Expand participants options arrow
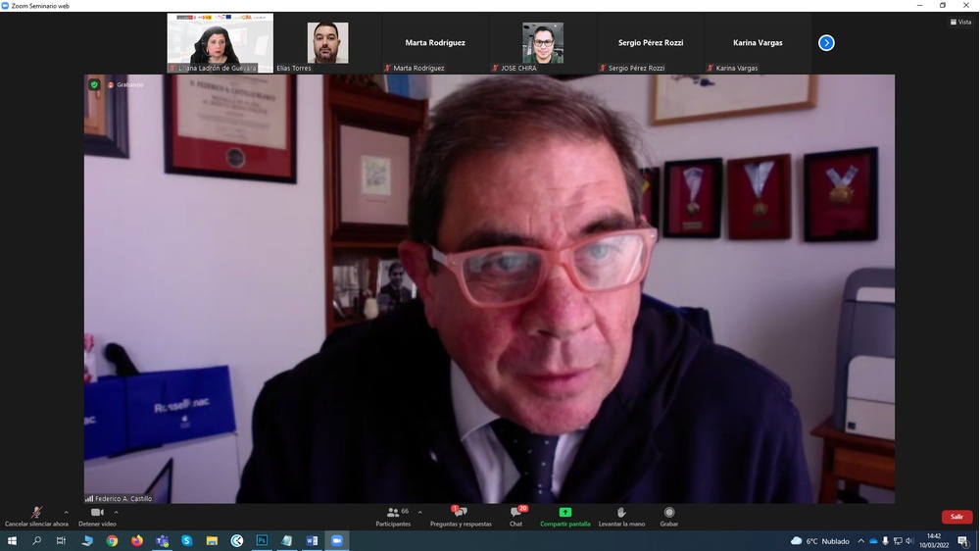Viewport: 980px width, 551px height. point(419,512)
